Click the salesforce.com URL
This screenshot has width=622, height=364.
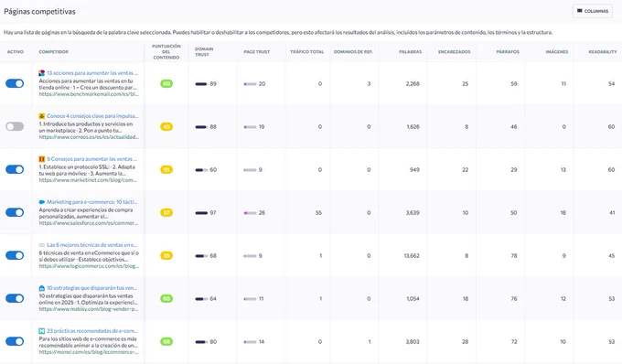(x=89, y=223)
